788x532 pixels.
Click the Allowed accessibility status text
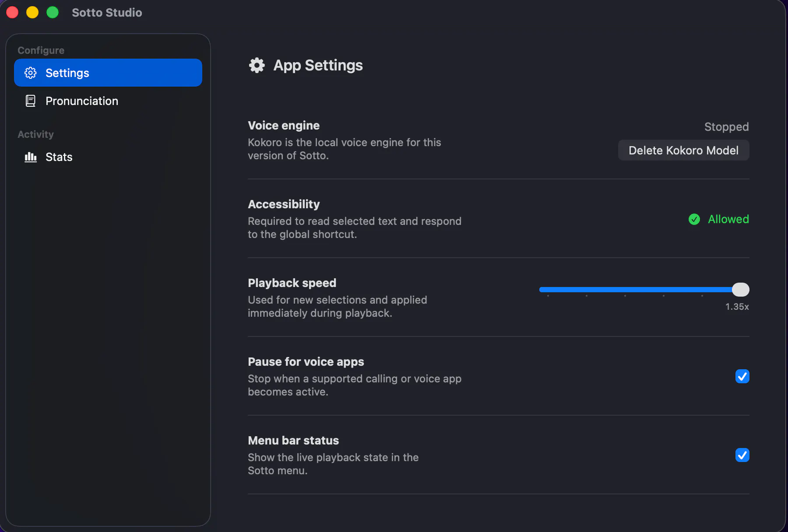click(x=728, y=219)
